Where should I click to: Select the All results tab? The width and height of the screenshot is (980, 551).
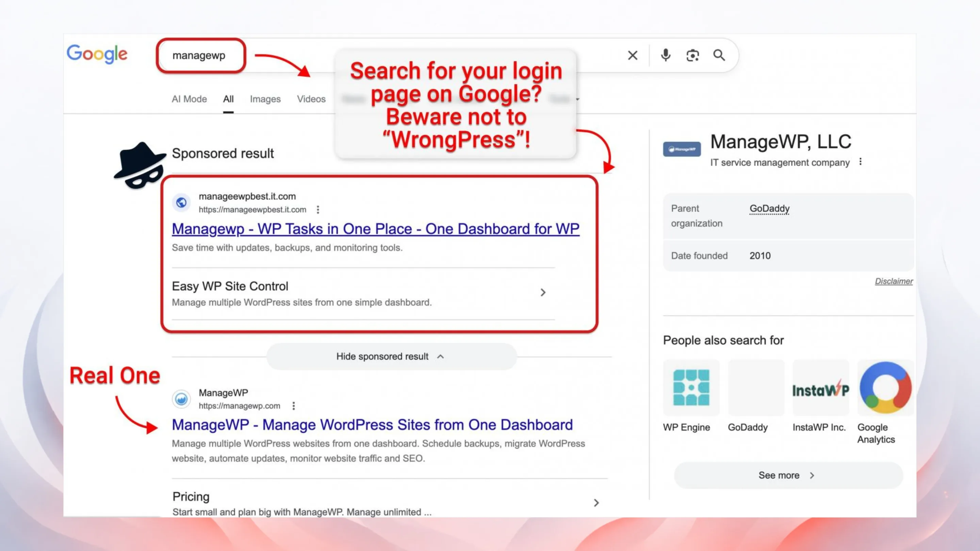(228, 99)
